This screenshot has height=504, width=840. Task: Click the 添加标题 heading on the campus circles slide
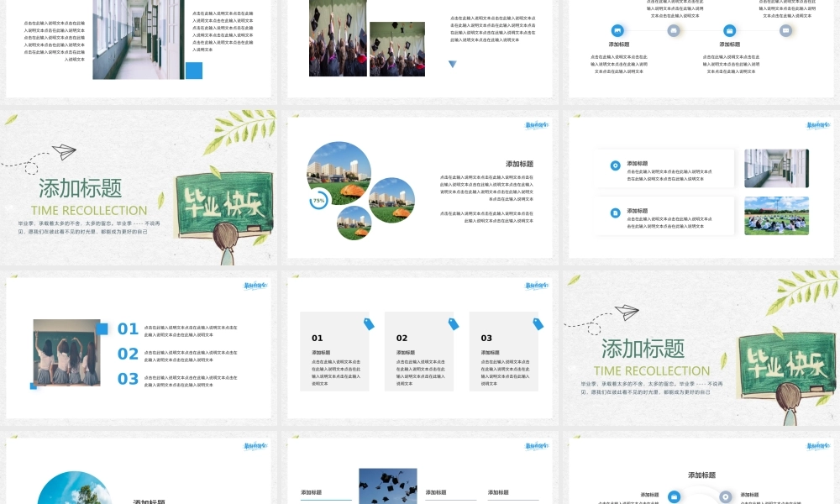click(x=519, y=164)
